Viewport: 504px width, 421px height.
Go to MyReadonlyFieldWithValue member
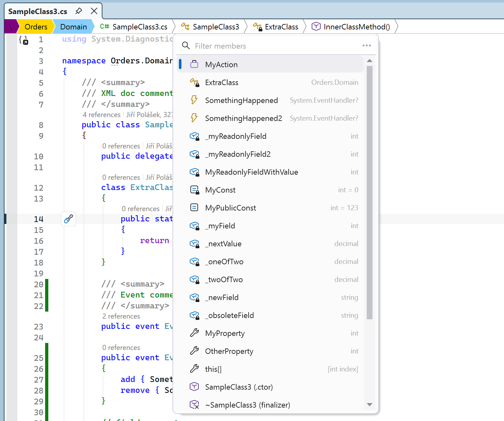[x=270, y=172]
